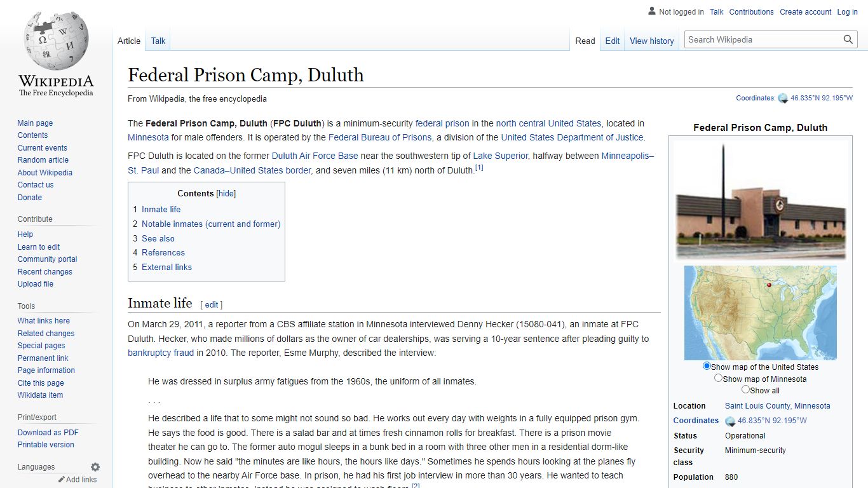Open the Contact us link

click(36, 185)
